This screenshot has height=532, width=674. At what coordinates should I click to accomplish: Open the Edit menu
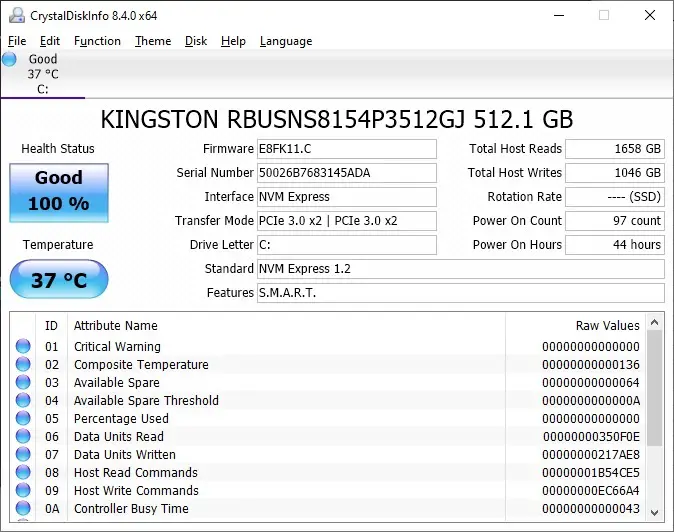[x=50, y=41]
